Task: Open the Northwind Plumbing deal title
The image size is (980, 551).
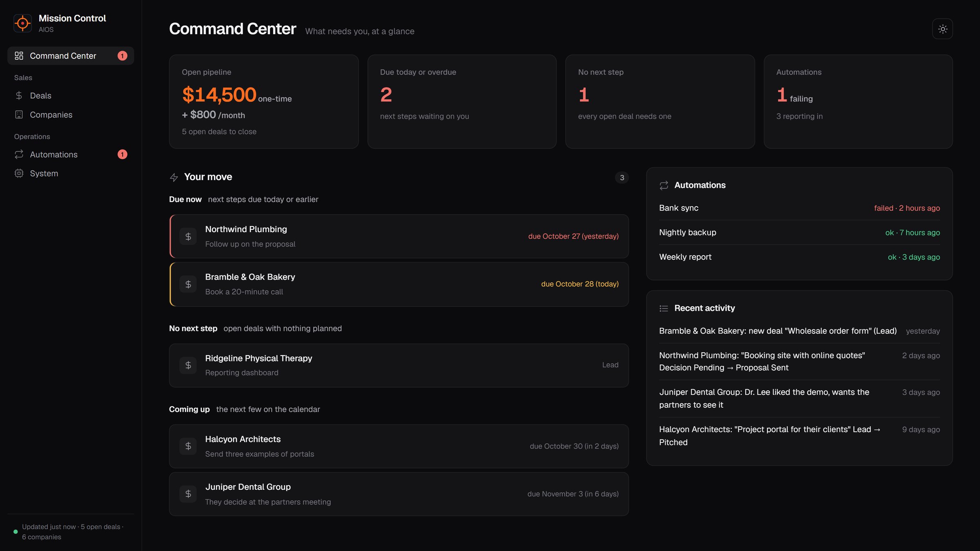Action: tap(246, 229)
